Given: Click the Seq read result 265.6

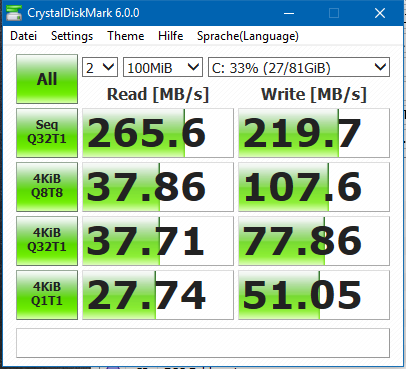Looking at the screenshot, I should tap(158, 133).
